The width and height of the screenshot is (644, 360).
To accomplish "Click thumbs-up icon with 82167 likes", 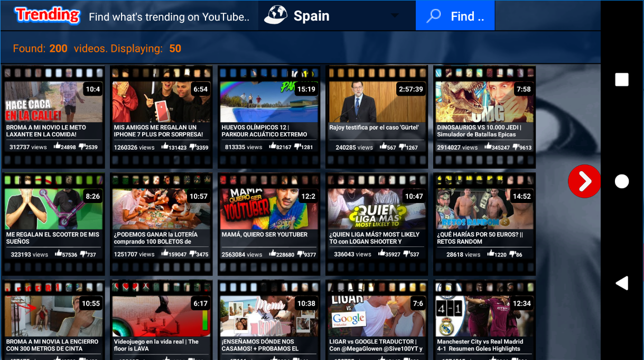I will [x=273, y=146].
